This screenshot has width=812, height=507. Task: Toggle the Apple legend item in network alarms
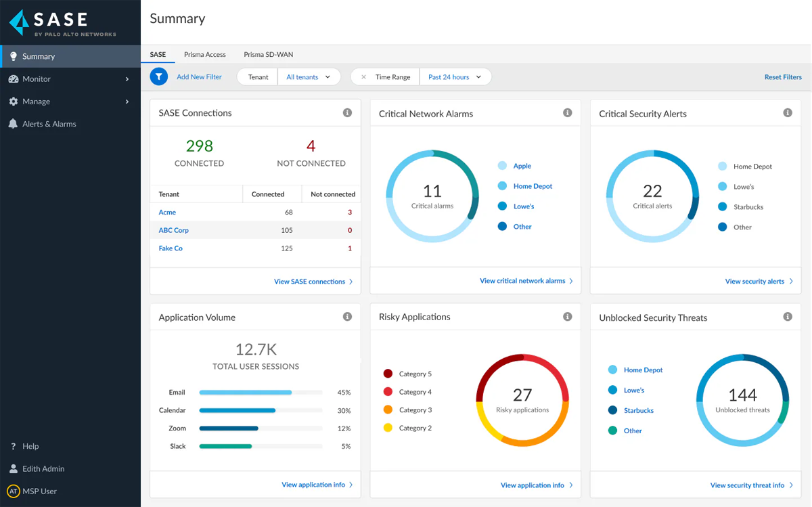522,166
